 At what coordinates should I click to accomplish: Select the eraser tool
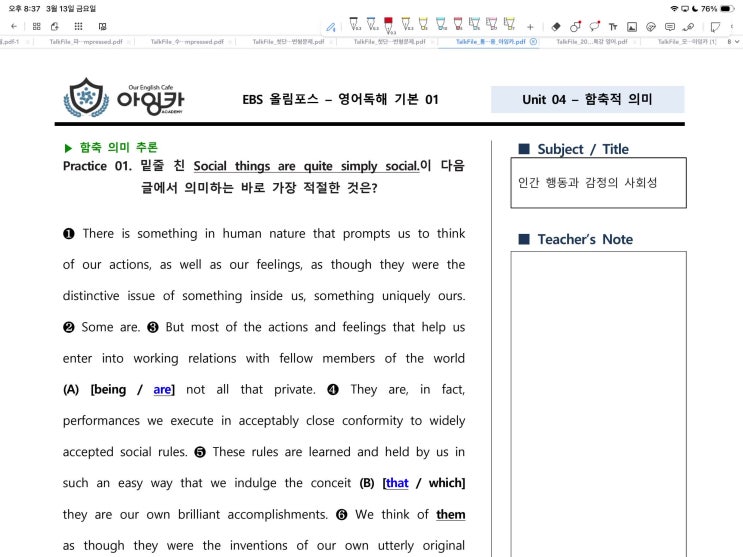pos(557,26)
